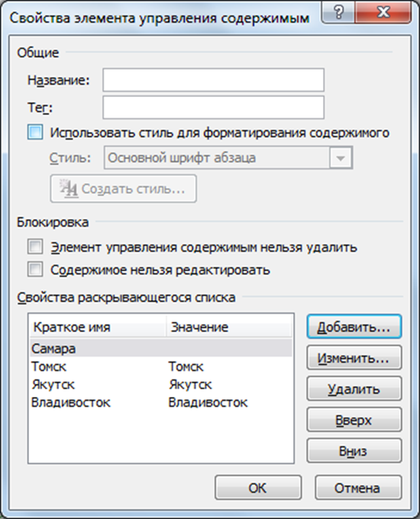Image resolution: width=420 pixels, height=519 pixels.
Task: Enable Использовать стиль для форматирования содержимого
Action: pos(35,132)
